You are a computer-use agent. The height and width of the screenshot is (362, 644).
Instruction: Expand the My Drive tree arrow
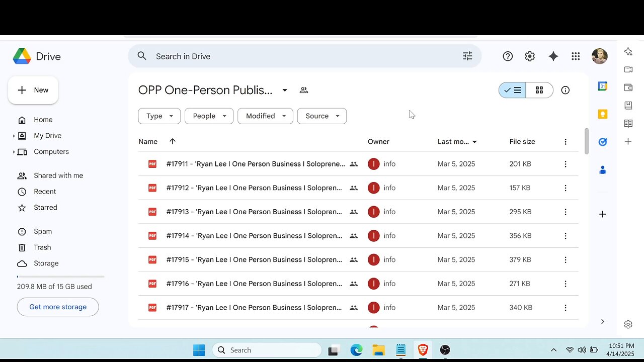coord(14,136)
